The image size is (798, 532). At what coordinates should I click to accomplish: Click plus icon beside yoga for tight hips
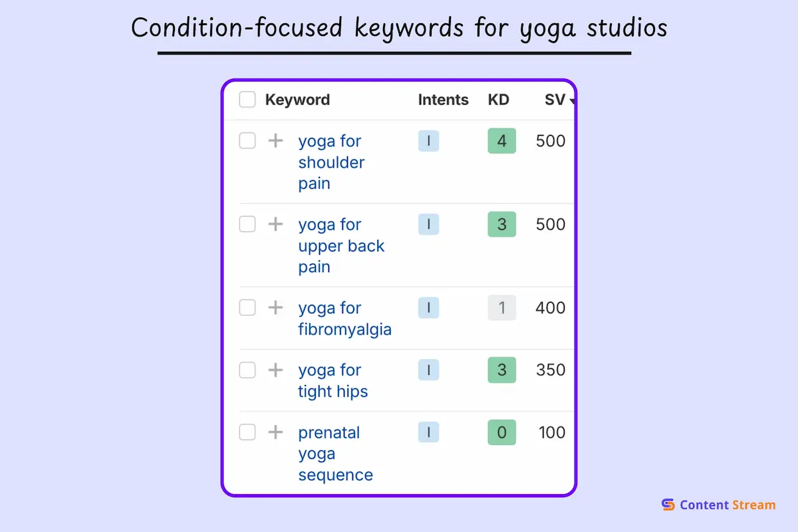pos(275,370)
